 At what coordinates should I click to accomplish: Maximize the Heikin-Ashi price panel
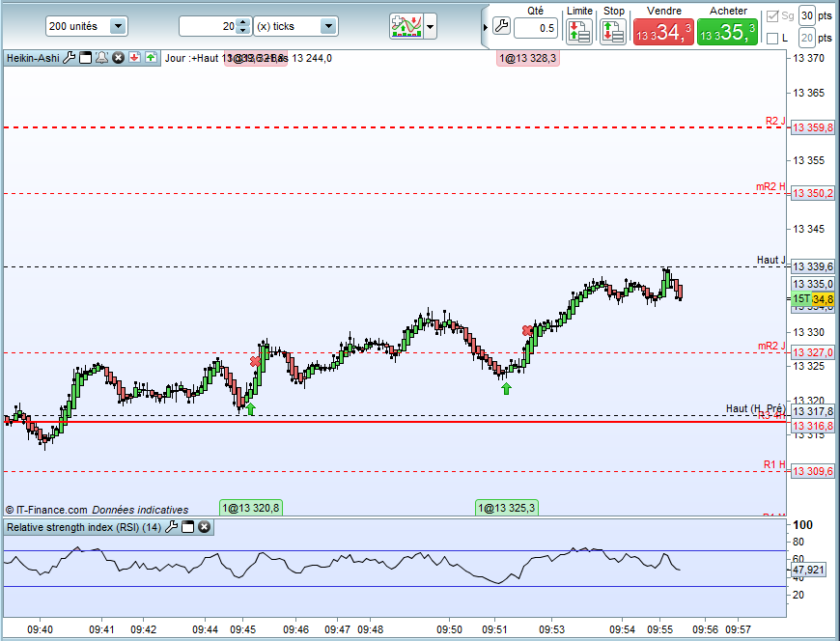(85, 58)
